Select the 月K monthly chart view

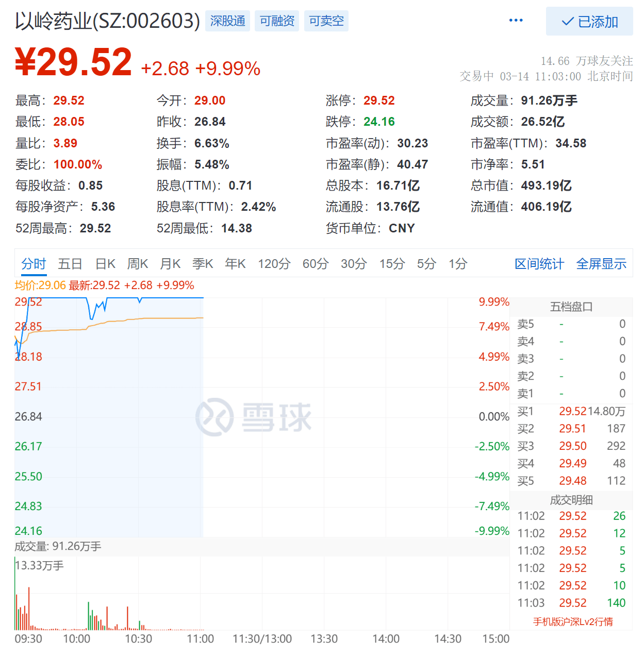click(x=170, y=263)
